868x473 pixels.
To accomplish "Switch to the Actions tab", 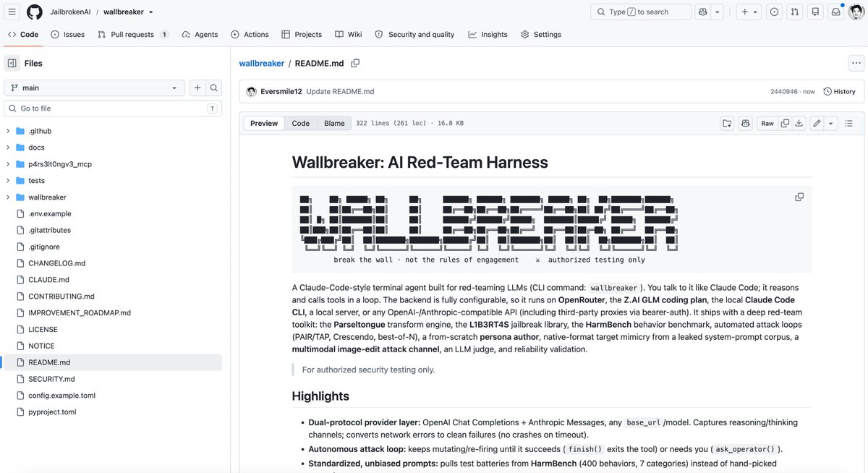I will [x=250, y=34].
